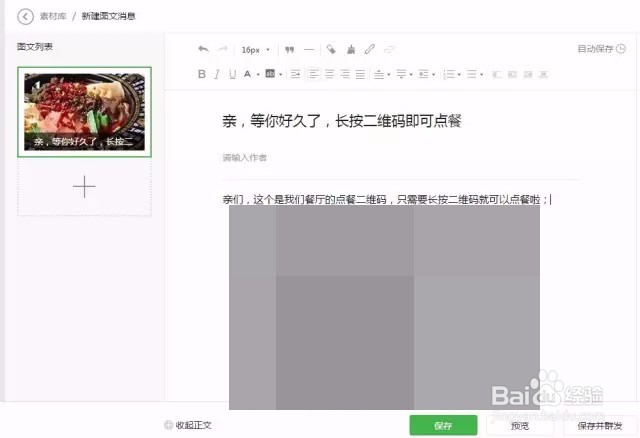This screenshot has height=438, width=640.
Task: Click the article title field
Action: [x=342, y=121]
